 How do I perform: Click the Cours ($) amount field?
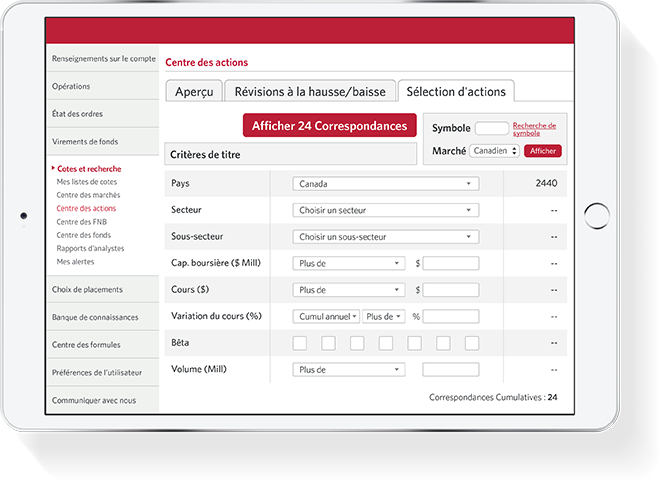451,290
